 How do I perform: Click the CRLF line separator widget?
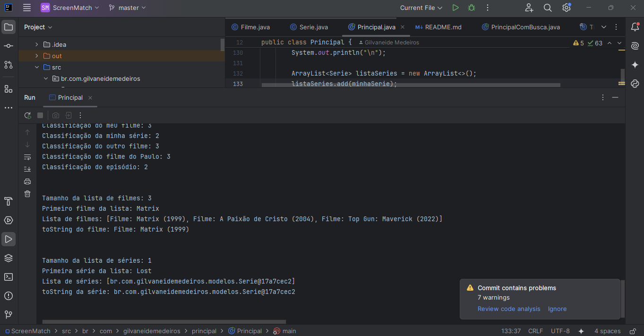click(x=536, y=331)
